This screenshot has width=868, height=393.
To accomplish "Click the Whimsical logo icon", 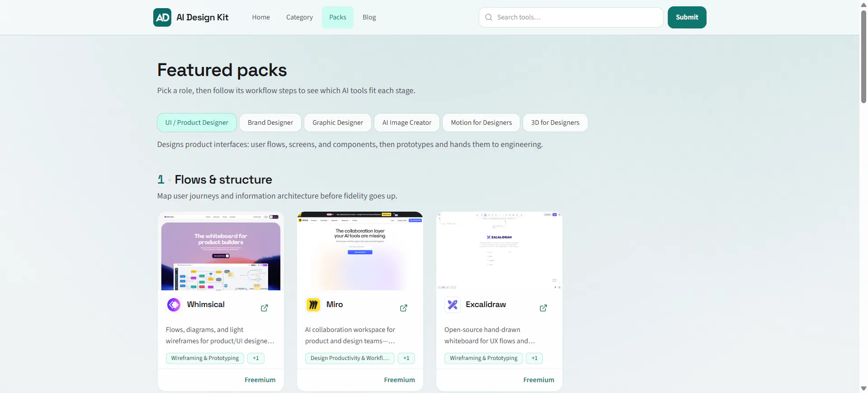I will click(x=174, y=305).
